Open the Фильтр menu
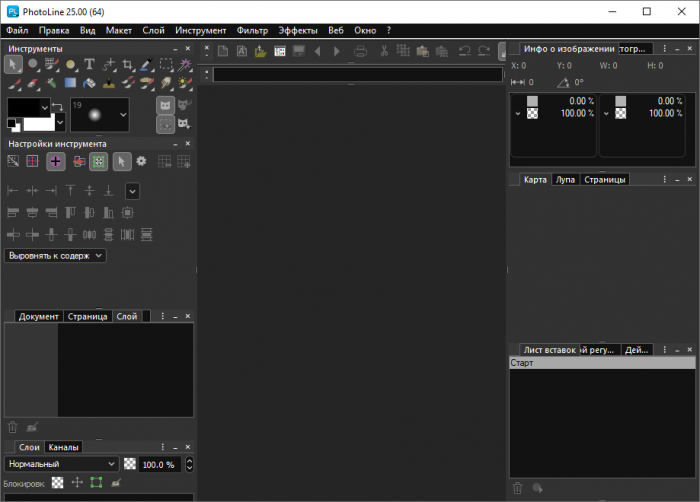Viewport: 700px width, 502px height. (252, 31)
